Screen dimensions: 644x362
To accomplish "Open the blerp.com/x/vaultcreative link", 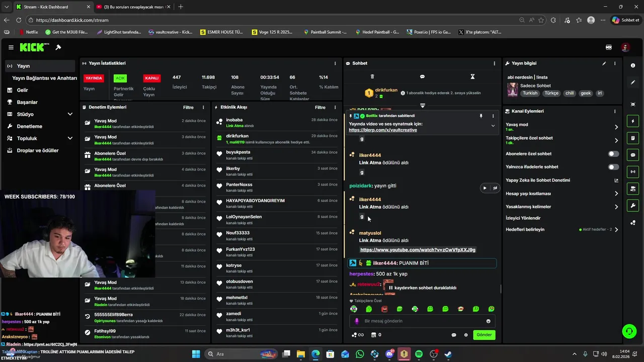I will click(383, 130).
